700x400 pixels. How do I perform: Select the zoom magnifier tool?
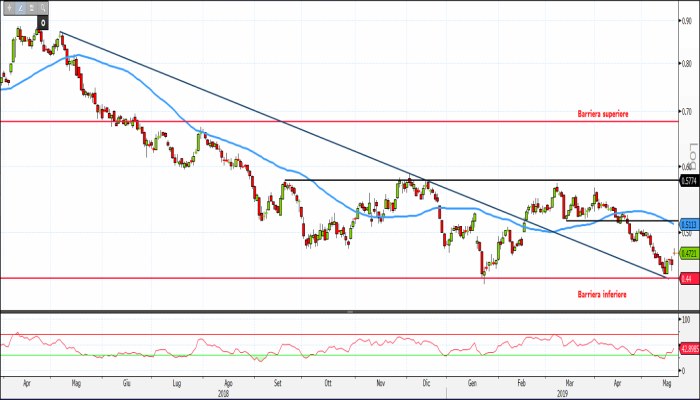click(x=45, y=8)
